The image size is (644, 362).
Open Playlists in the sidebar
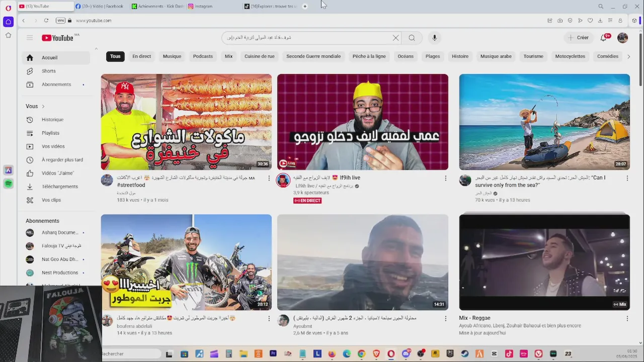56,133
